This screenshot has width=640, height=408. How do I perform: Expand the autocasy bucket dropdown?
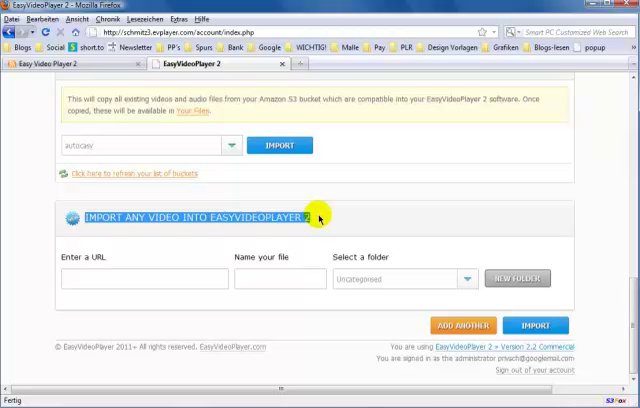(232, 146)
